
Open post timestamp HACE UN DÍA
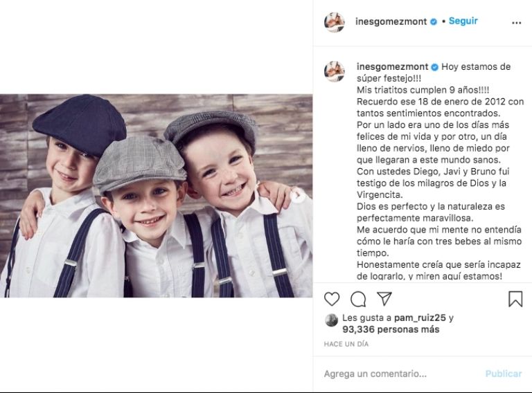[x=346, y=344]
